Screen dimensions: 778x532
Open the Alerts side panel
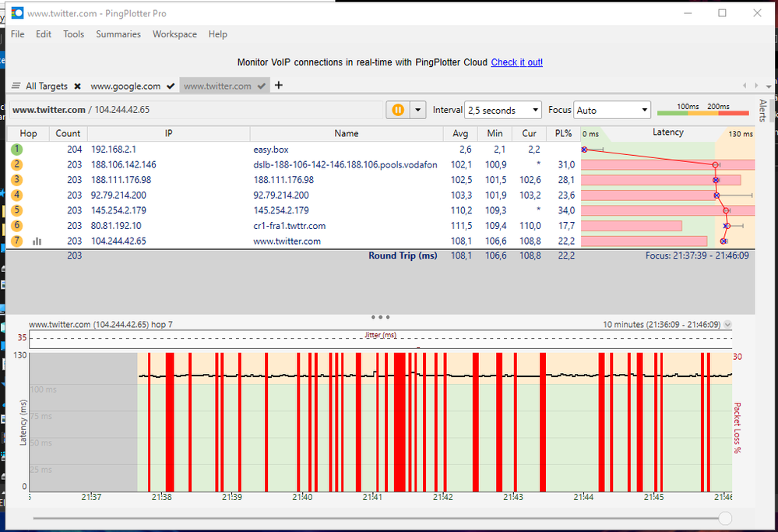[762, 110]
